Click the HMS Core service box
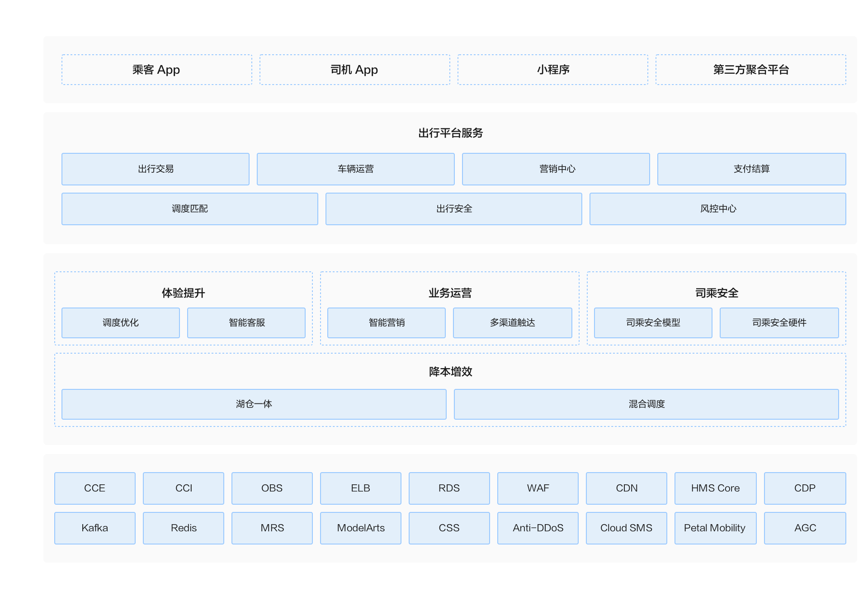This screenshot has width=868, height=606. pyautogui.click(x=715, y=488)
